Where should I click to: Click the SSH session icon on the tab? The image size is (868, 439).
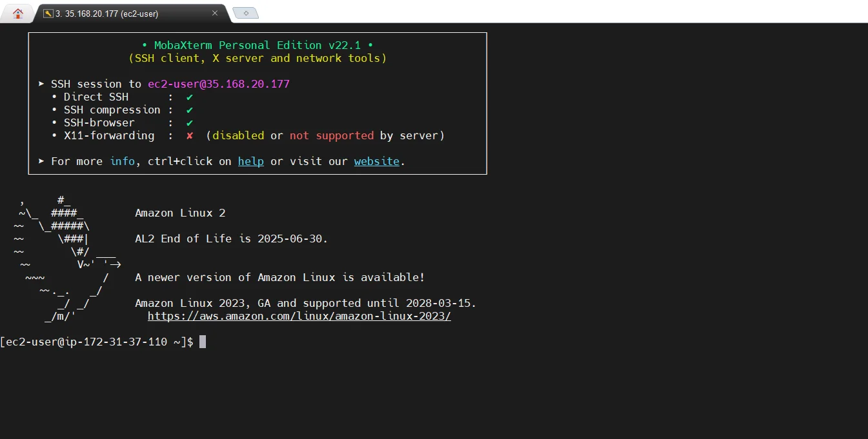point(48,14)
